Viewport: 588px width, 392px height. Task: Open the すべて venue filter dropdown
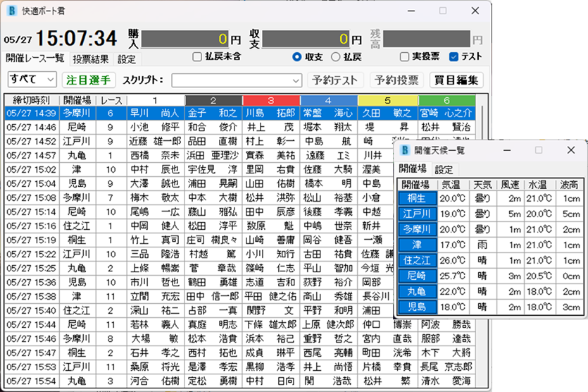click(x=32, y=80)
